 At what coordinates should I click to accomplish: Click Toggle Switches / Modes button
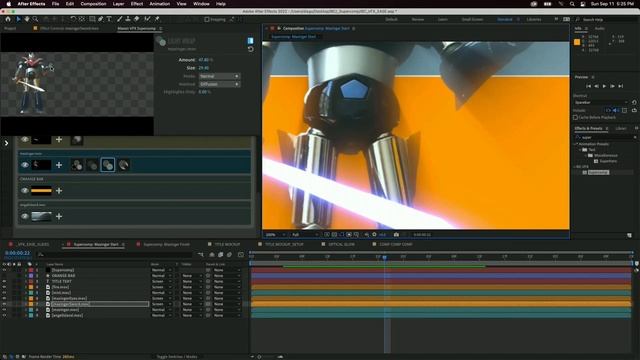tap(177, 357)
